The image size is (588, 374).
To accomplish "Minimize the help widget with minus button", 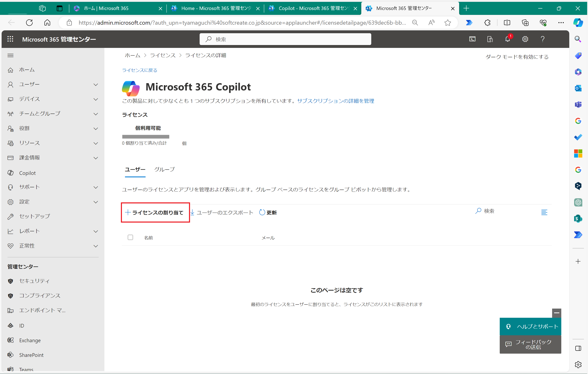I will tap(557, 313).
